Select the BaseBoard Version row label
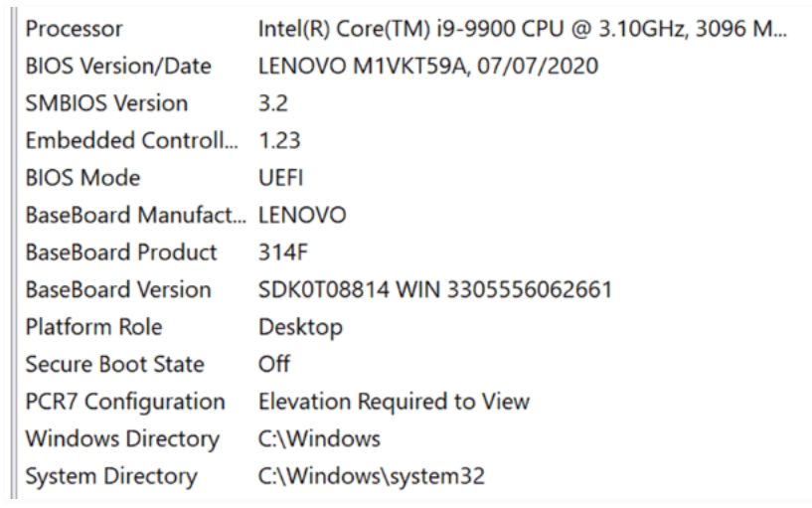 tap(118, 290)
